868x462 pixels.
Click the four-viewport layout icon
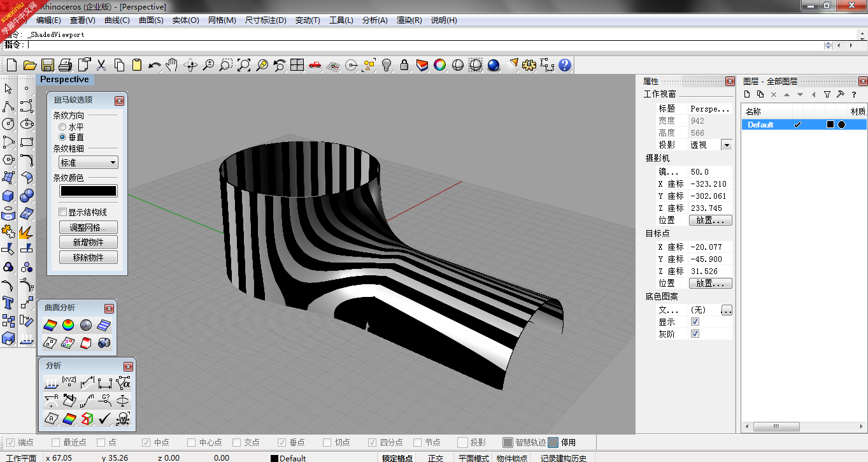pyautogui.click(x=297, y=65)
